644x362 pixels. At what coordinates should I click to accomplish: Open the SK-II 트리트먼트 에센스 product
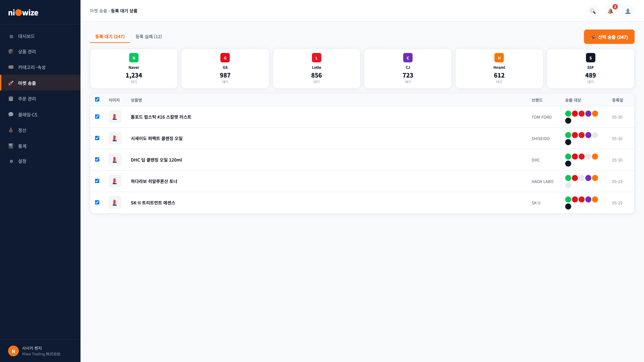pyautogui.click(x=153, y=203)
